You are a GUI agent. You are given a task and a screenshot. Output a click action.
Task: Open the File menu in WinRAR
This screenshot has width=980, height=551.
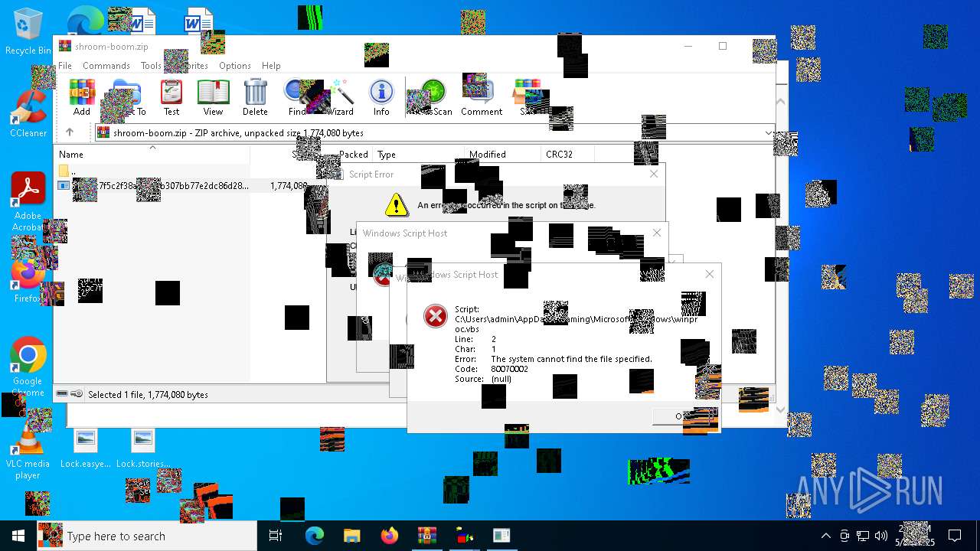(65, 66)
